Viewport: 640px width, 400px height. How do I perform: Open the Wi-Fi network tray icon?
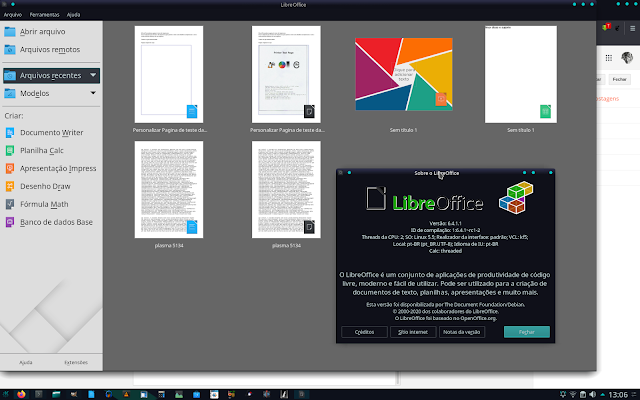pyautogui.click(x=573, y=394)
